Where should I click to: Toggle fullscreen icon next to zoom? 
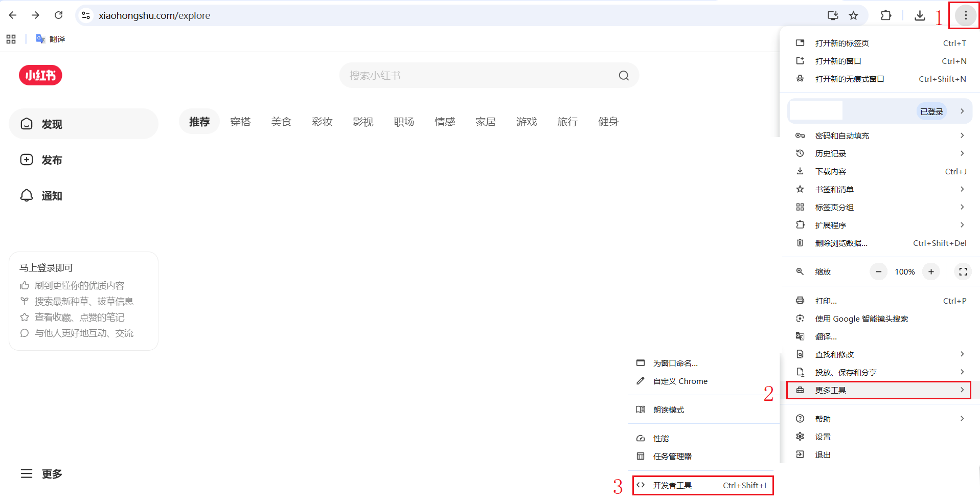963,272
